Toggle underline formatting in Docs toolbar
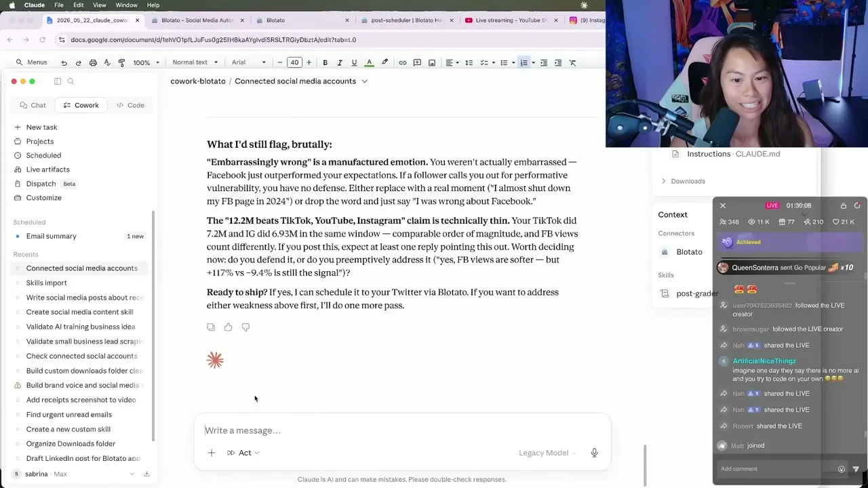This screenshot has height=488, width=868. [354, 62]
